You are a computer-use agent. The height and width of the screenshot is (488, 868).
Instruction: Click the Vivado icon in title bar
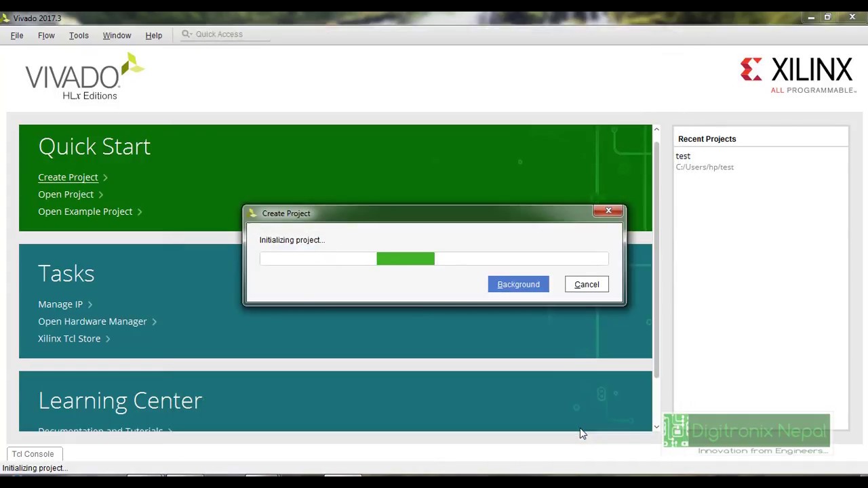pos(6,18)
